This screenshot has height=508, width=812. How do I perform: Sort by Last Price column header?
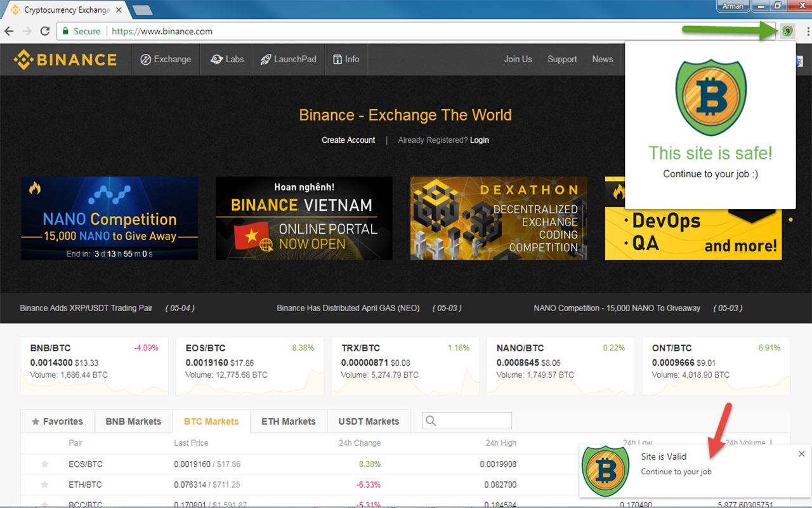pyautogui.click(x=191, y=443)
